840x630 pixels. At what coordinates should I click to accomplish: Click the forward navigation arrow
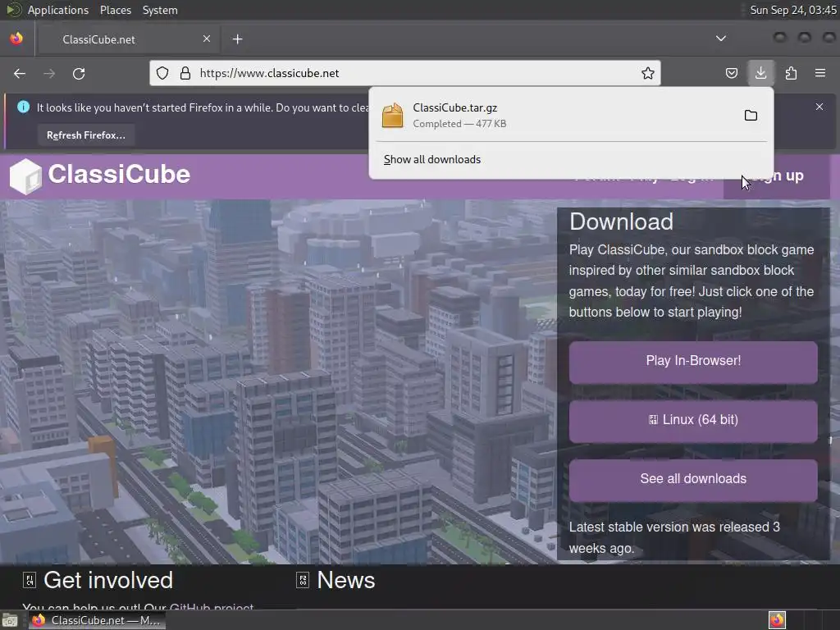coord(49,73)
